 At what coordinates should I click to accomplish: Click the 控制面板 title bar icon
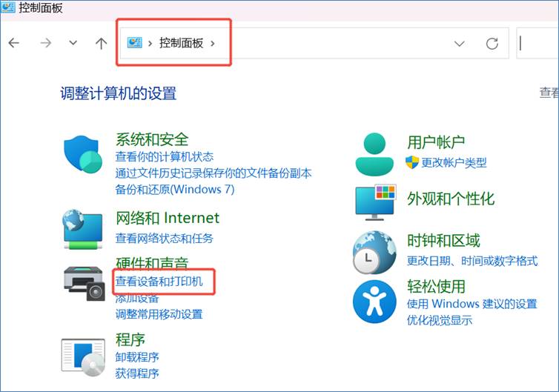pyautogui.click(x=8, y=7)
